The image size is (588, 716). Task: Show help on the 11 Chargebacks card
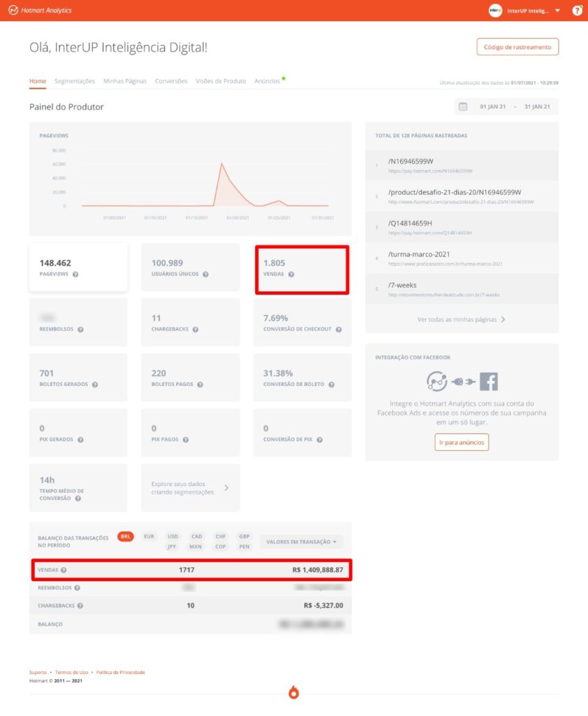pyautogui.click(x=195, y=330)
